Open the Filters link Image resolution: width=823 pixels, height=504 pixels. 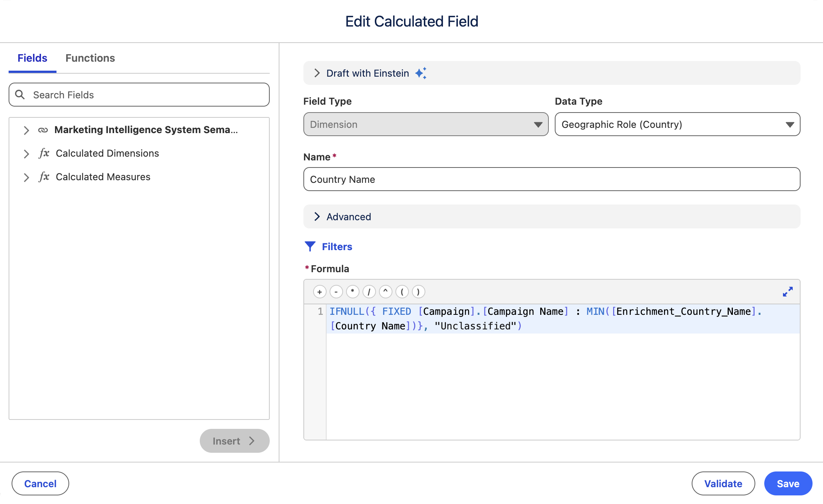[337, 247]
